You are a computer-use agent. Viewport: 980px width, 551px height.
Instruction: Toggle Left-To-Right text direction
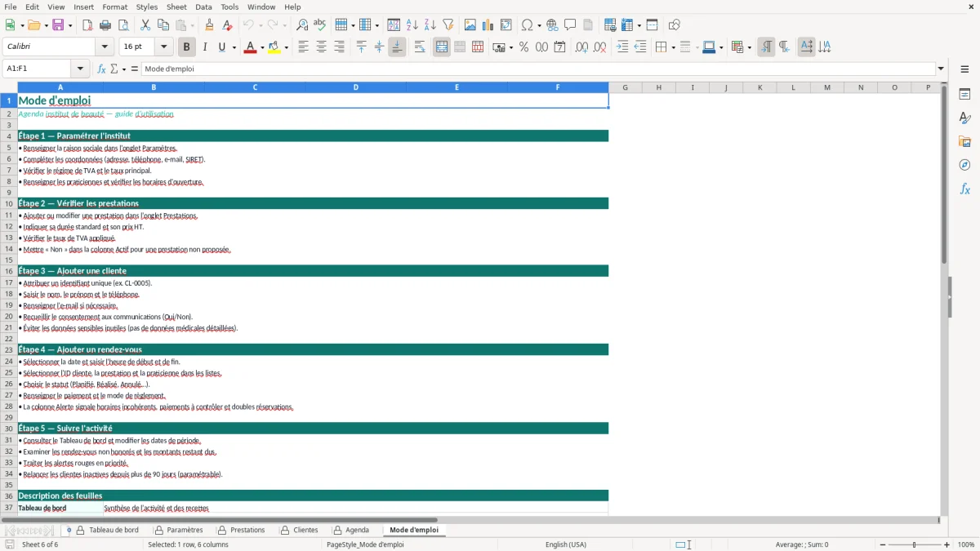tap(766, 47)
